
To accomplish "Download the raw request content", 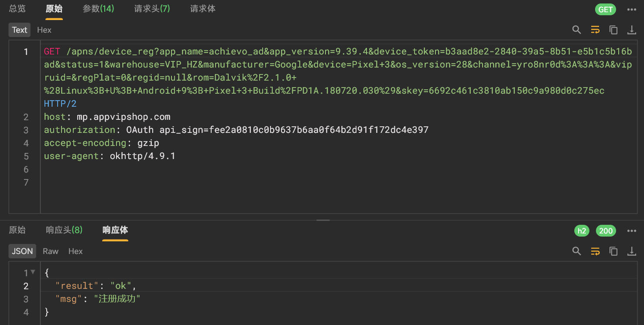I will click(632, 30).
